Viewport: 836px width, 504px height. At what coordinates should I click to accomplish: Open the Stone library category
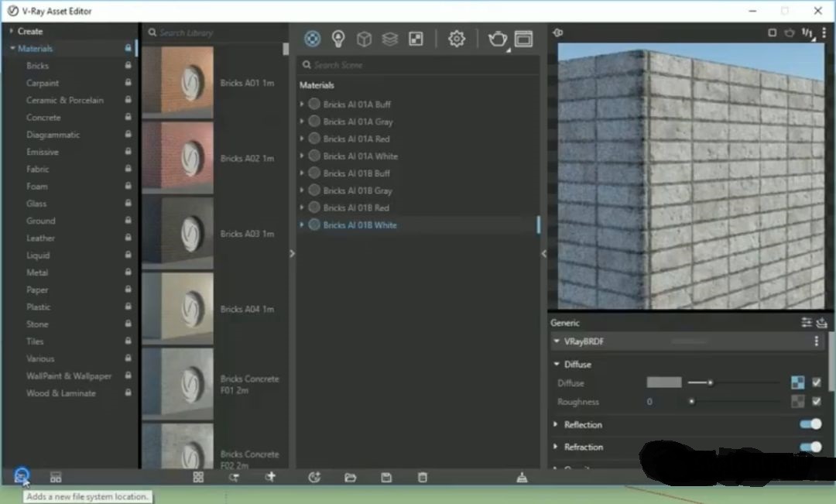pos(37,324)
